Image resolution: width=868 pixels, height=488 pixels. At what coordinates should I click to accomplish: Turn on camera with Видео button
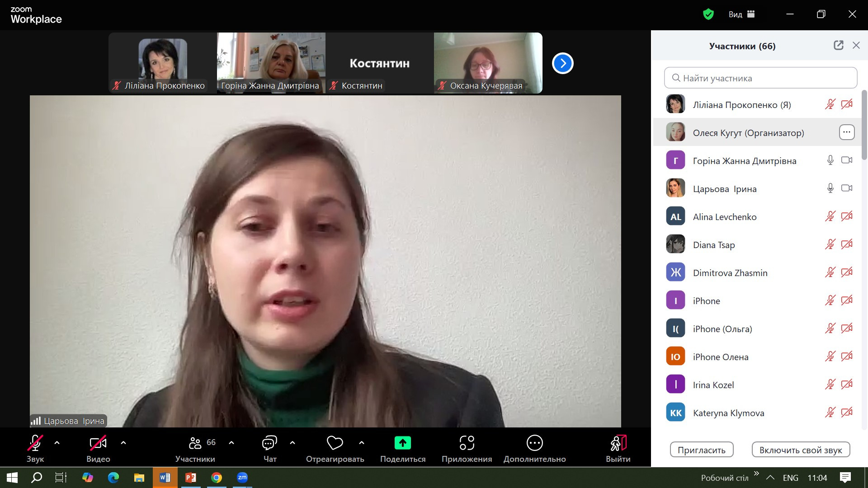click(x=98, y=443)
